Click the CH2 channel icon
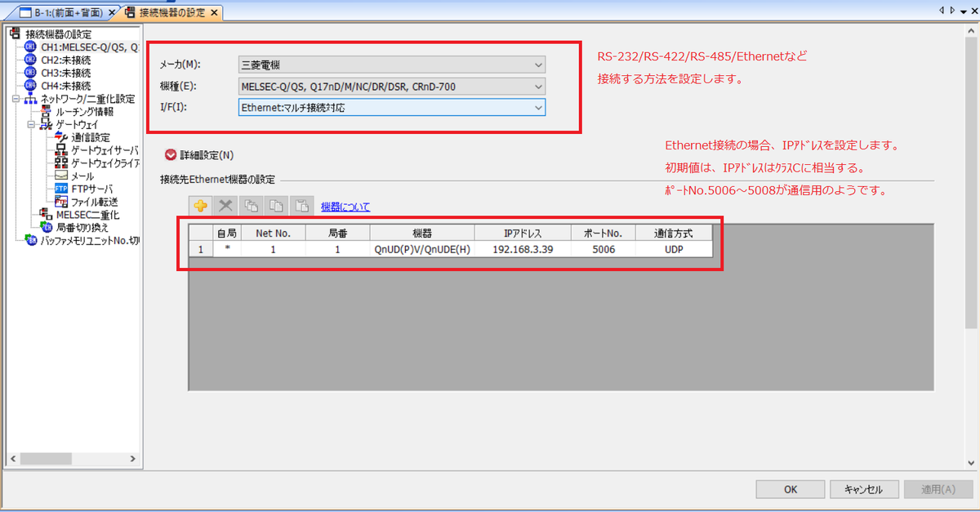The width and height of the screenshot is (980, 512). (31, 60)
